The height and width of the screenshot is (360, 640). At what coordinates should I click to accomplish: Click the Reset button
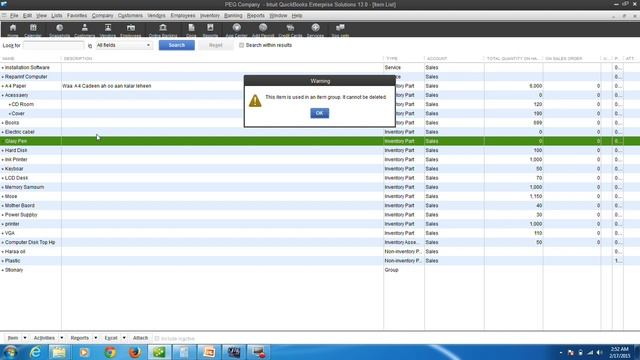click(x=216, y=45)
